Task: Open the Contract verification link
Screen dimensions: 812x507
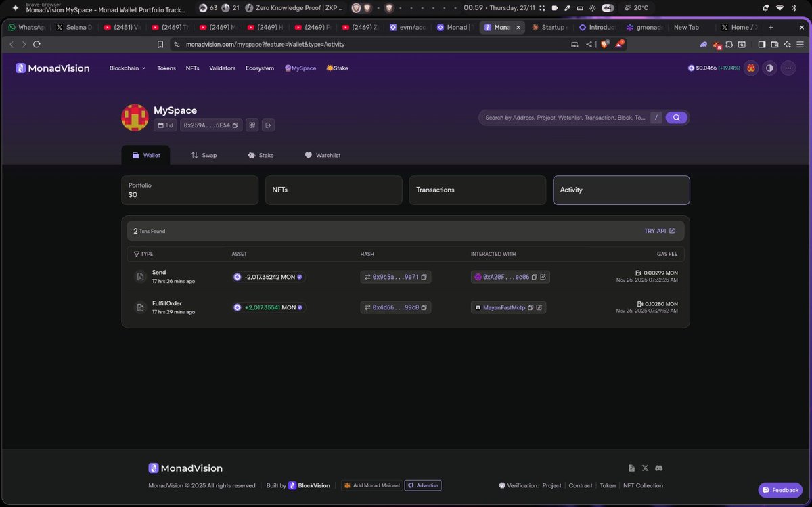Action: click(x=581, y=485)
